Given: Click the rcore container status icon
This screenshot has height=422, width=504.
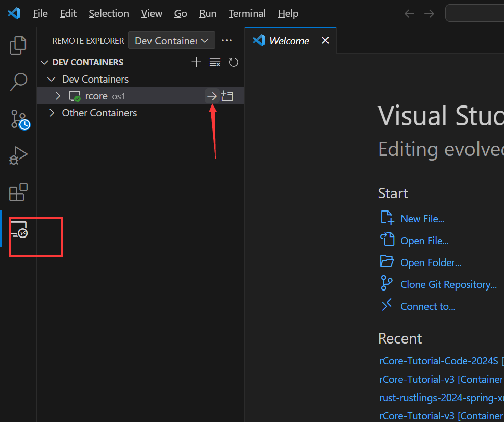Looking at the screenshot, I should (x=74, y=96).
